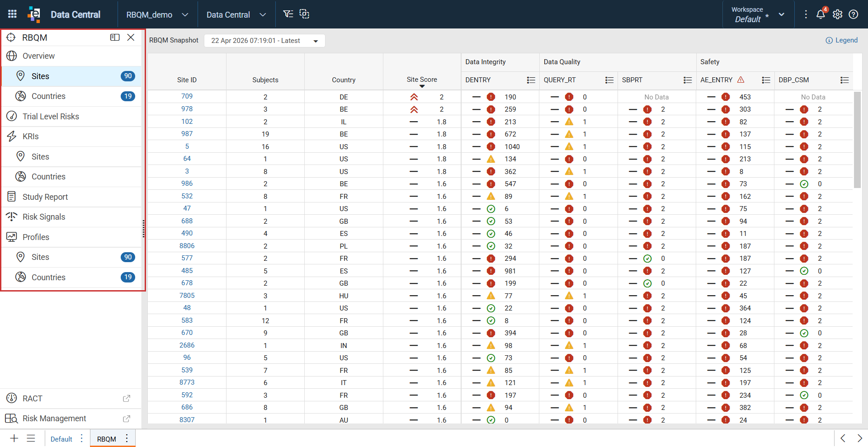Click the AE_ENTRY warning triangle icon
This screenshot has height=447, width=868.
pos(741,80)
